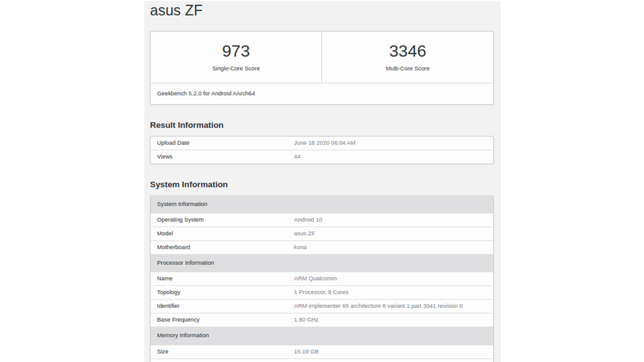This screenshot has width=644, height=362.
Task: Click the 'asus ZF' page title
Action: (x=176, y=10)
